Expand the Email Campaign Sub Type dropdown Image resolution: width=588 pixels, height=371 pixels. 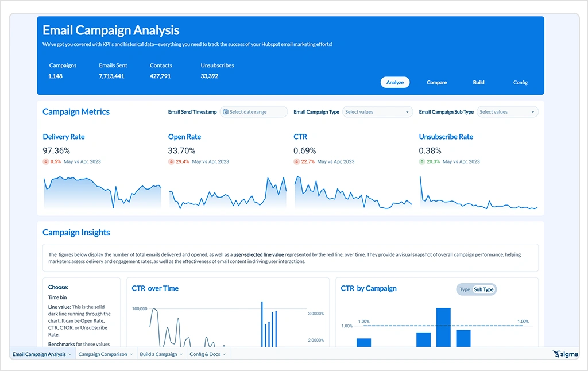[508, 112]
